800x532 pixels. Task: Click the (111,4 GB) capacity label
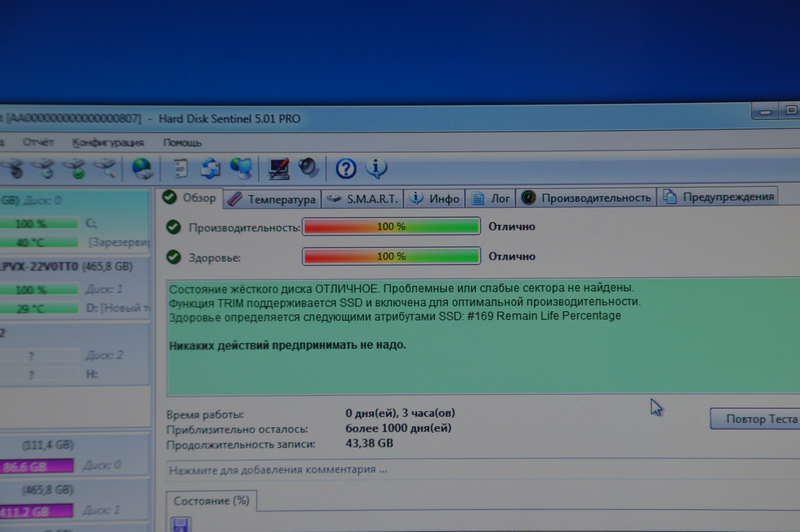point(48,445)
